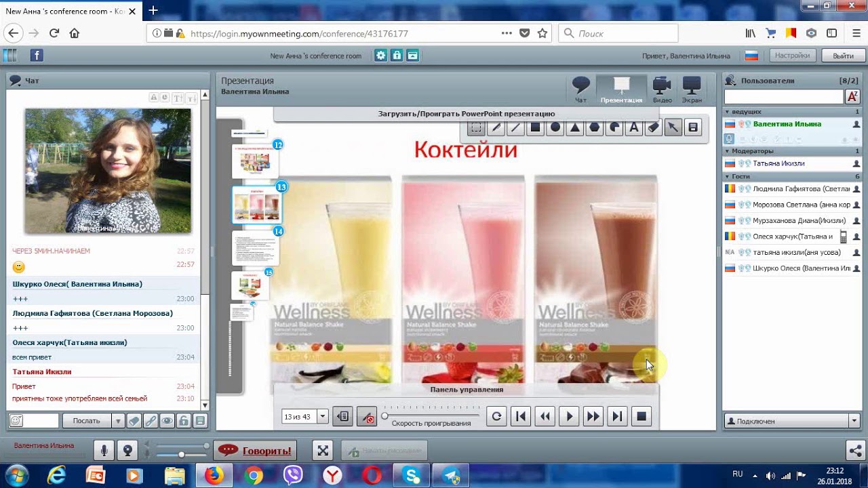This screenshot has width=868, height=488.
Task: Select the filled circle shape tool
Action: [x=555, y=127]
